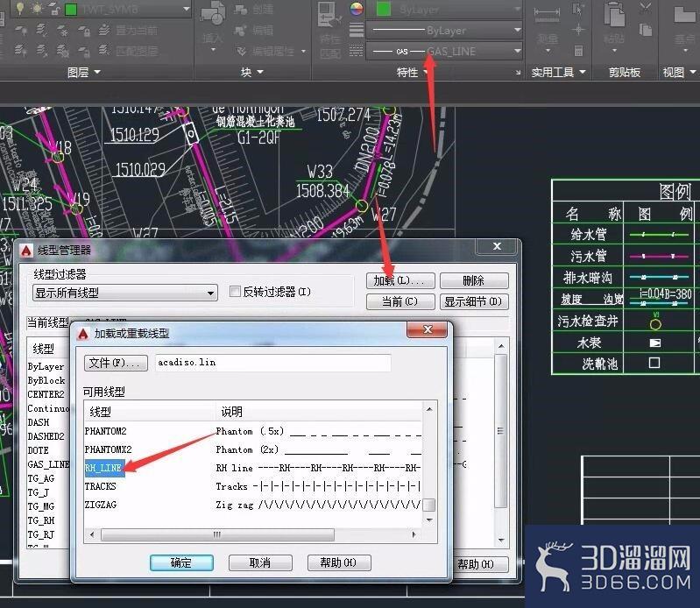This screenshot has width=700, height=608.
Task: Click the Paste (粘贴) clipboard icon
Action: click(x=614, y=14)
